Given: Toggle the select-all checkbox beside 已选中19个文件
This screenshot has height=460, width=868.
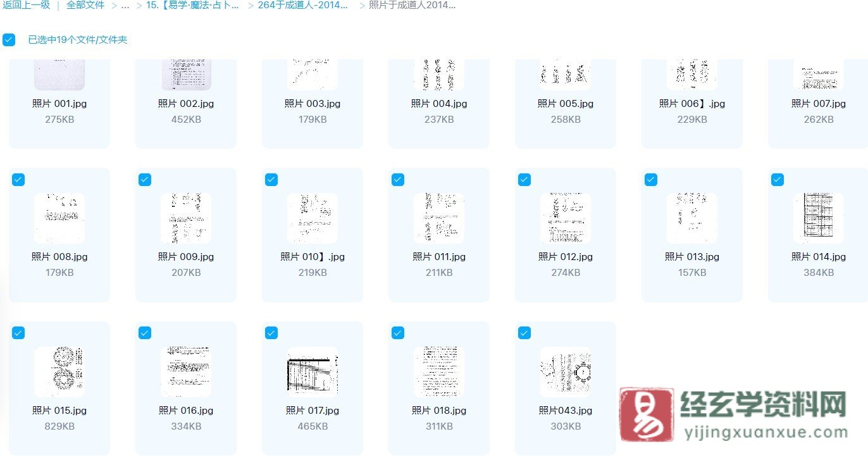Looking at the screenshot, I should 9,40.
